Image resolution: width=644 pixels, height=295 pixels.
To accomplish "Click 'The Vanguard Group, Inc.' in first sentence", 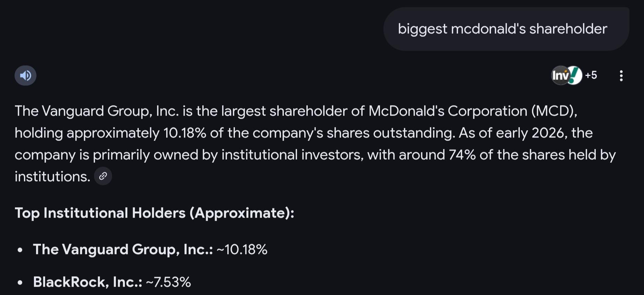I will pyautogui.click(x=97, y=111).
